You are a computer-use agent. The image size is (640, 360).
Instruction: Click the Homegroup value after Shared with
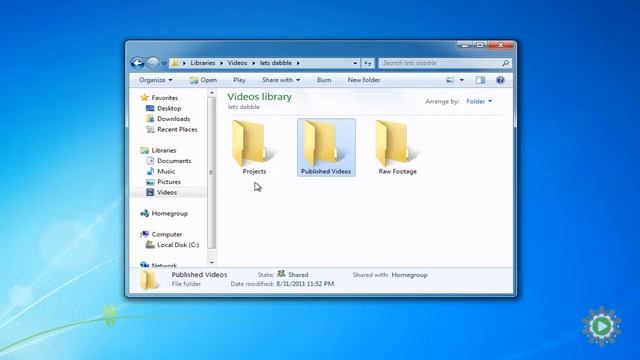click(x=409, y=275)
